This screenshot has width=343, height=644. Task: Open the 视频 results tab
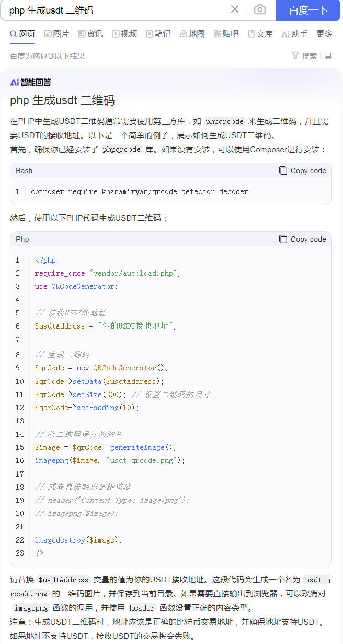click(124, 34)
